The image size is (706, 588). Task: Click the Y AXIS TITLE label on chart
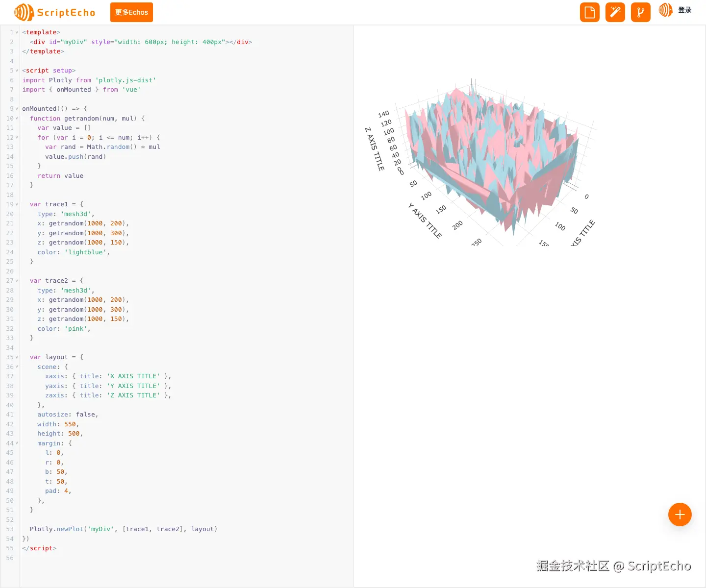click(425, 220)
